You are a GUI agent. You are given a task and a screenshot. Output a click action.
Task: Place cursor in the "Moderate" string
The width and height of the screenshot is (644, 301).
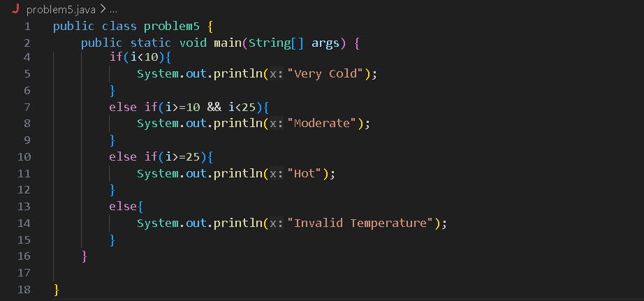[x=325, y=124]
